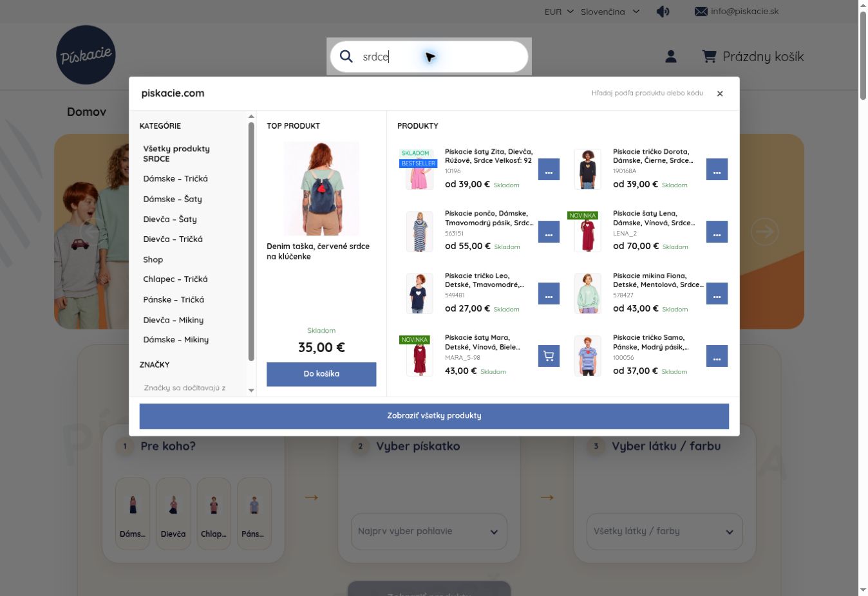Image resolution: width=868 pixels, height=596 pixels.
Task: Open the Slovenčina language dropdown
Action: click(x=610, y=12)
